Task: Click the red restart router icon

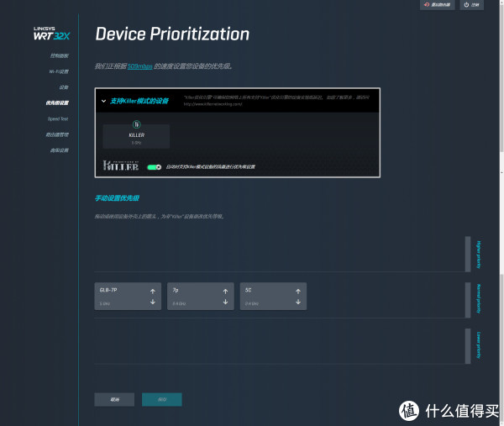Action: 427,4
